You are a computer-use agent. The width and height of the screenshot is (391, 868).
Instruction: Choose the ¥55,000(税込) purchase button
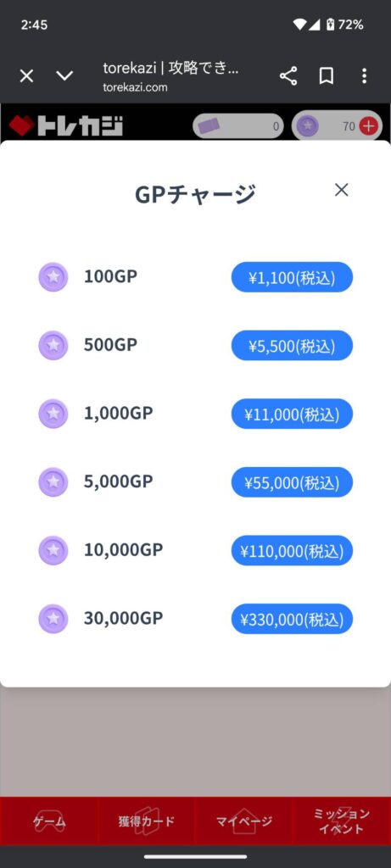pyautogui.click(x=292, y=482)
